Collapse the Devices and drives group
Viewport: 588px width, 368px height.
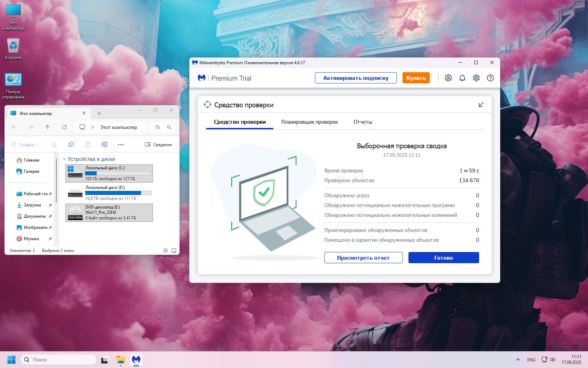pyautogui.click(x=64, y=159)
